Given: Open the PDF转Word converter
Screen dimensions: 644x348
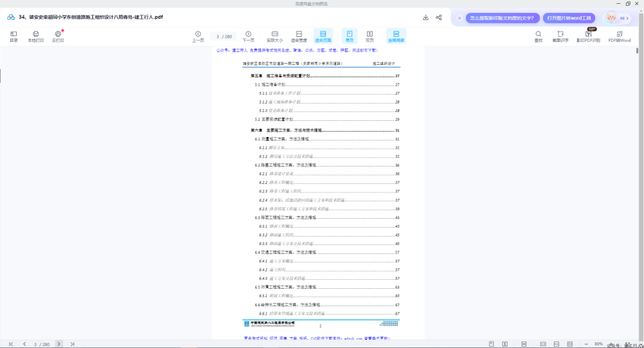Looking at the screenshot, I should (620, 36).
